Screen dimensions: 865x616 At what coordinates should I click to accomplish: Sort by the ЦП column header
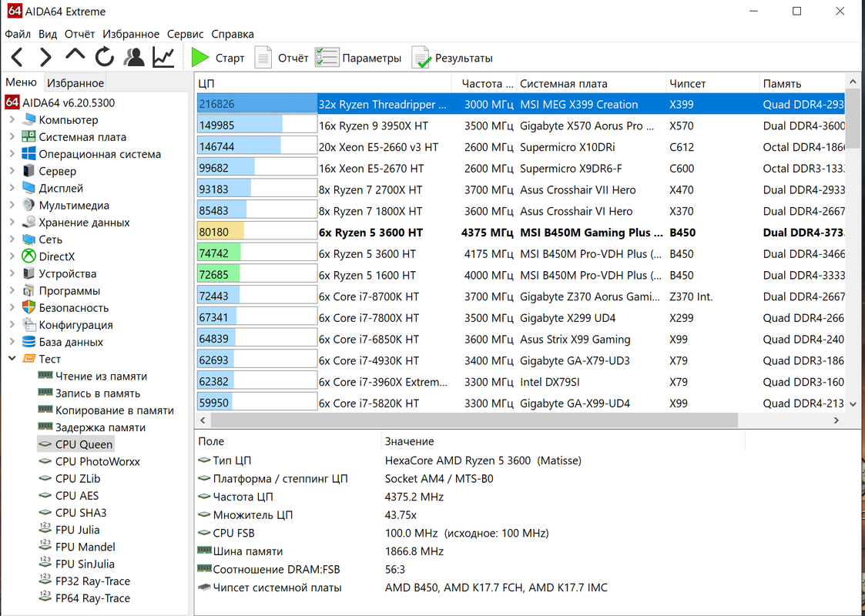click(x=324, y=84)
